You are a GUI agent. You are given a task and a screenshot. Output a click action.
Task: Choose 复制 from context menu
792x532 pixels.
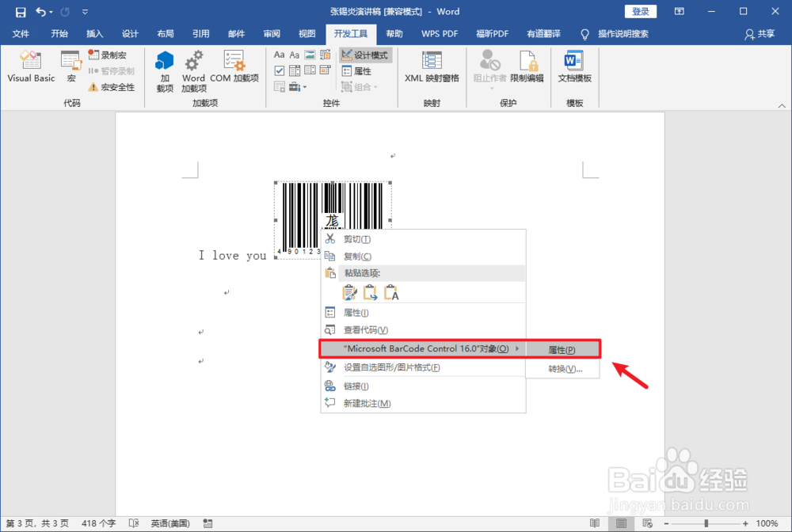(x=423, y=256)
